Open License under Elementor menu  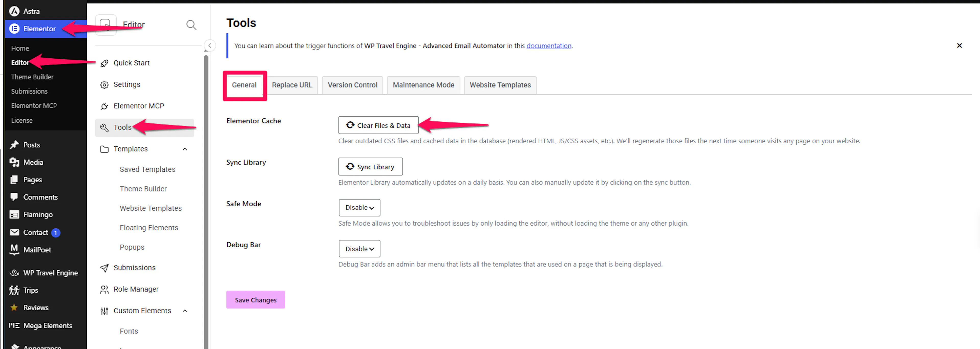pyautogui.click(x=22, y=120)
